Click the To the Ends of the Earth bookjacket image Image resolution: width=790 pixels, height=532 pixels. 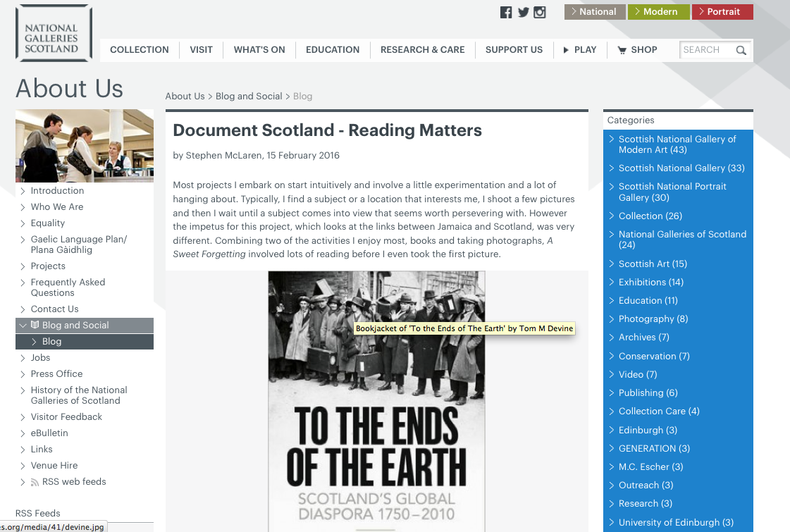click(376, 402)
